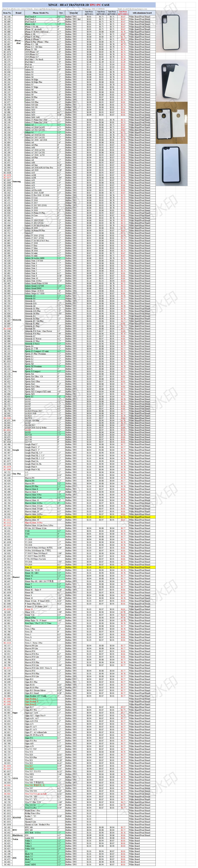Select the green 'Motorola G4' cell

tap(41, 296)
